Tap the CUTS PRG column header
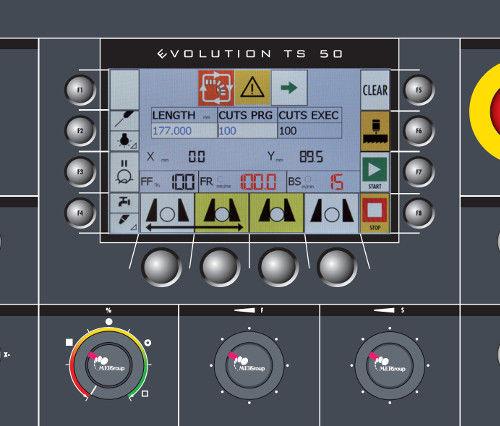Image resolution: width=500 pixels, height=426 pixels. click(x=247, y=115)
